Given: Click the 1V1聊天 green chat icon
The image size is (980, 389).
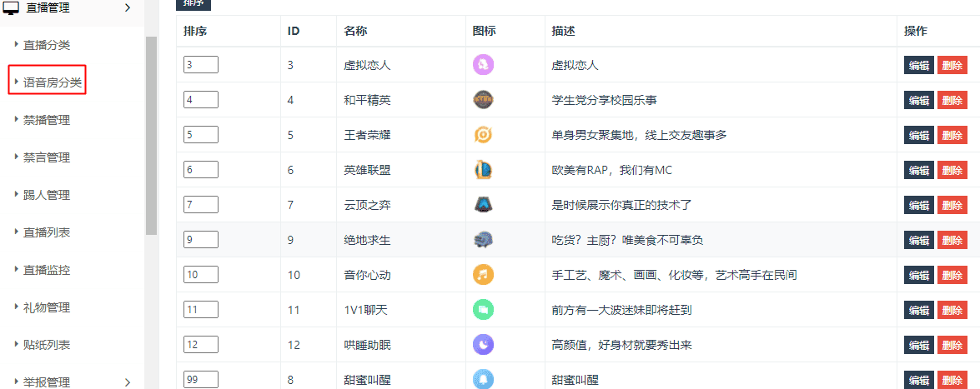Looking at the screenshot, I should (484, 310).
